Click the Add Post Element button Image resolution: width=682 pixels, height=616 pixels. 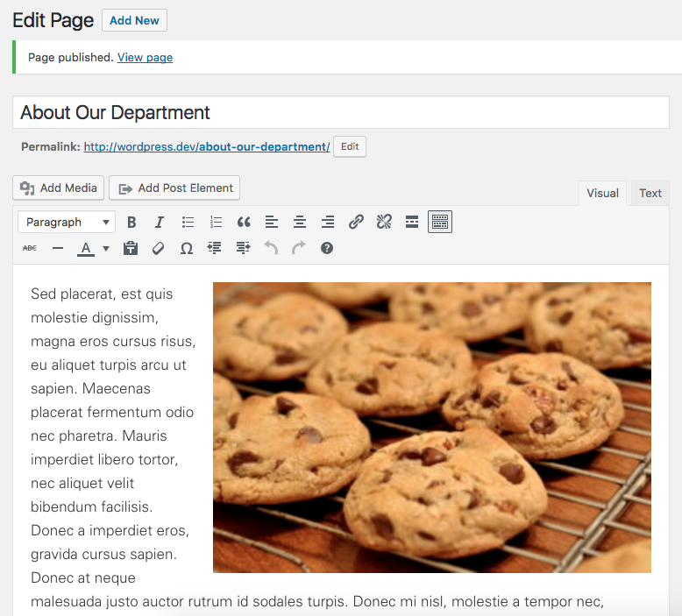pyautogui.click(x=174, y=188)
